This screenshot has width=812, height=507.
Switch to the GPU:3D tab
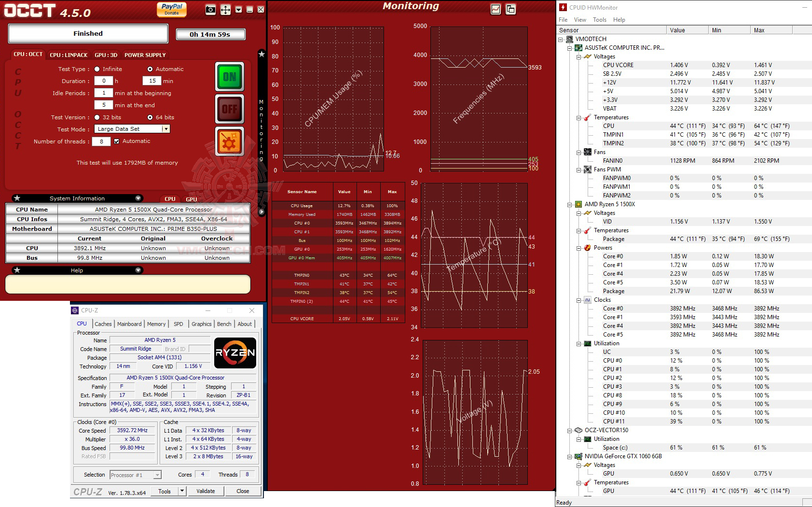pyautogui.click(x=106, y=55)
